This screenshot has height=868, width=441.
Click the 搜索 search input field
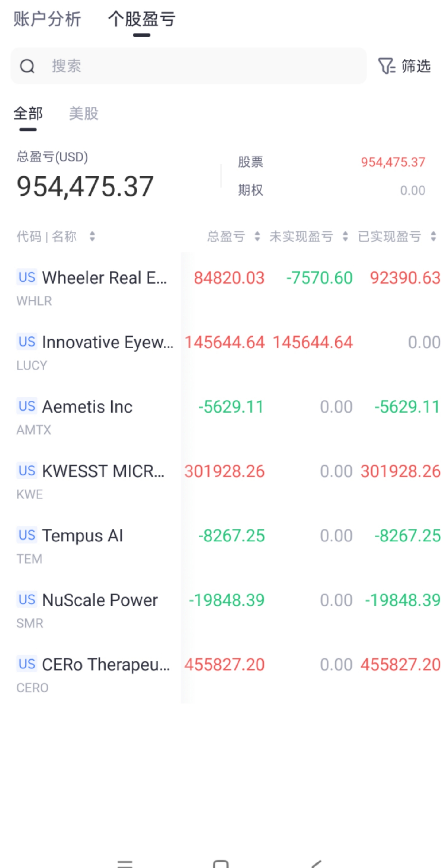click(x=189, y=66)
